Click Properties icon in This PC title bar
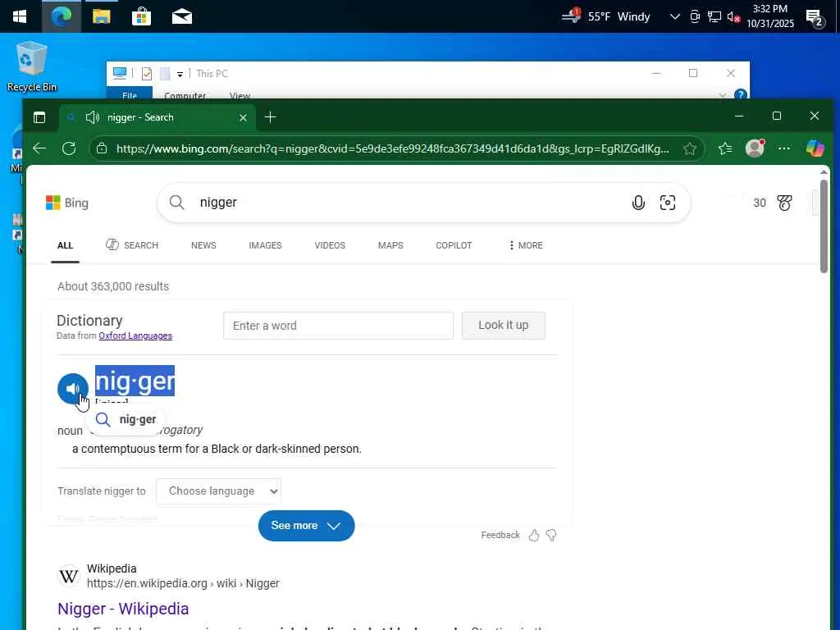Screen dimensions: 840x630 tap(146, 74)
